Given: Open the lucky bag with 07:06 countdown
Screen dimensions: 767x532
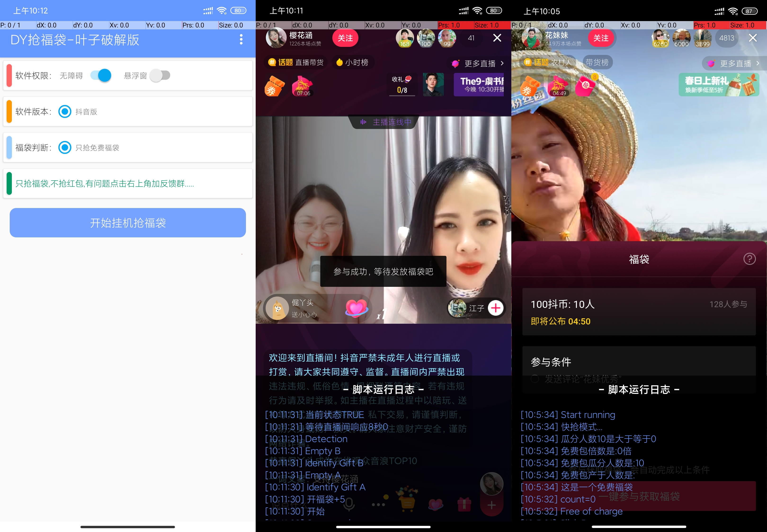Looking at the screenshot, I should coord(302,86).
